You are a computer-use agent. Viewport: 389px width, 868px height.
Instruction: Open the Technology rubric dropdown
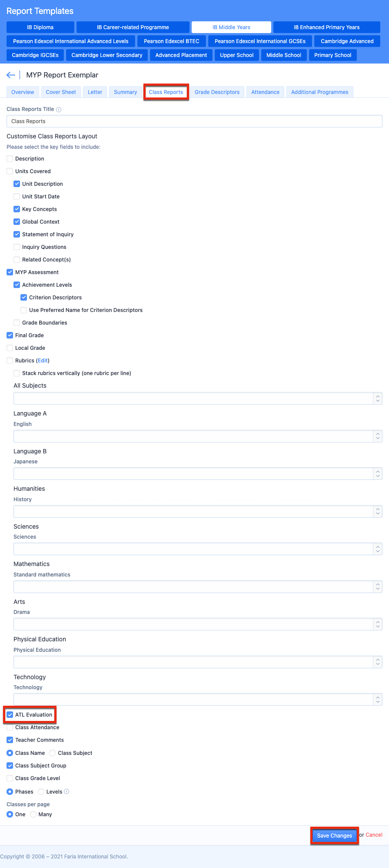tap(198, 699)
